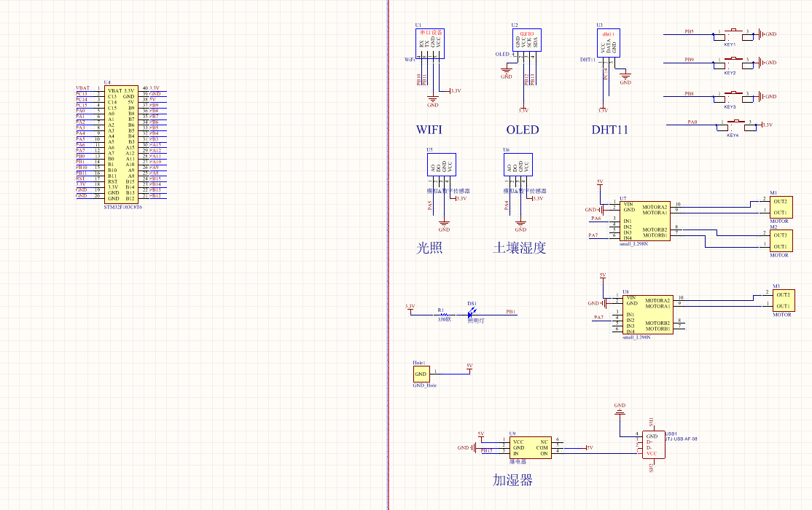This screenshot has width=812, height=510.
Task: Click the PA4 net label under U6
Action: 507,205
